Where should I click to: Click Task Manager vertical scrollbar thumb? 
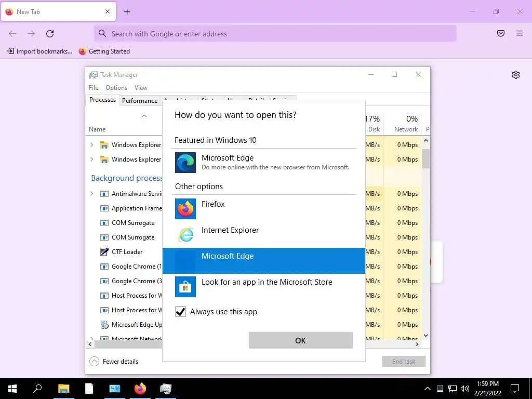[x=425, y=158]
